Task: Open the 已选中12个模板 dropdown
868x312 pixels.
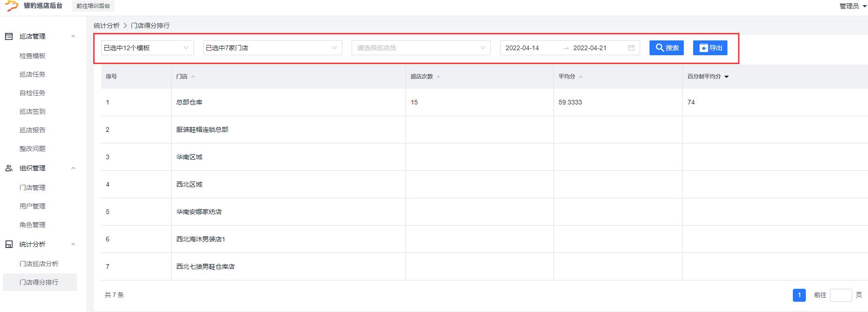Action: click(x=147, y=48)
